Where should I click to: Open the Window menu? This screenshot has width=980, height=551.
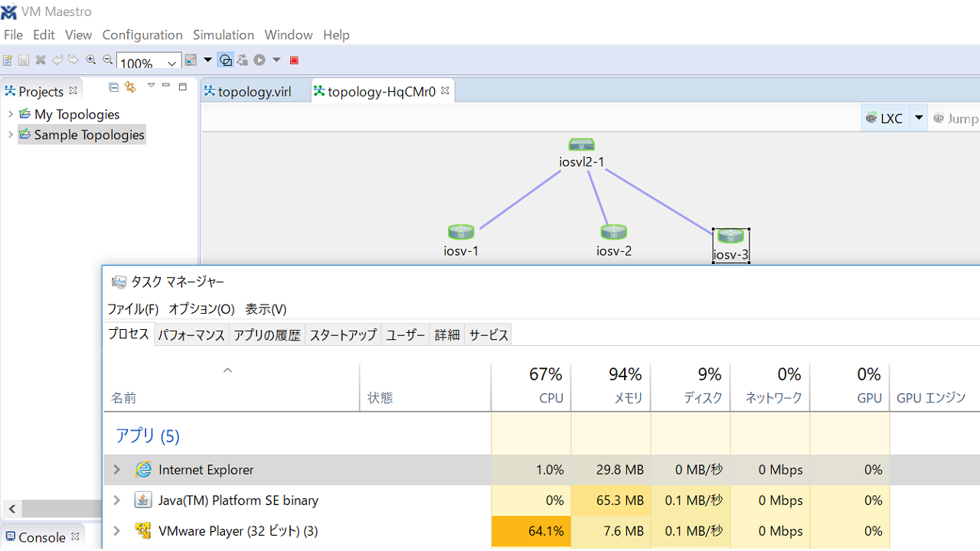[x=289, y=34]
